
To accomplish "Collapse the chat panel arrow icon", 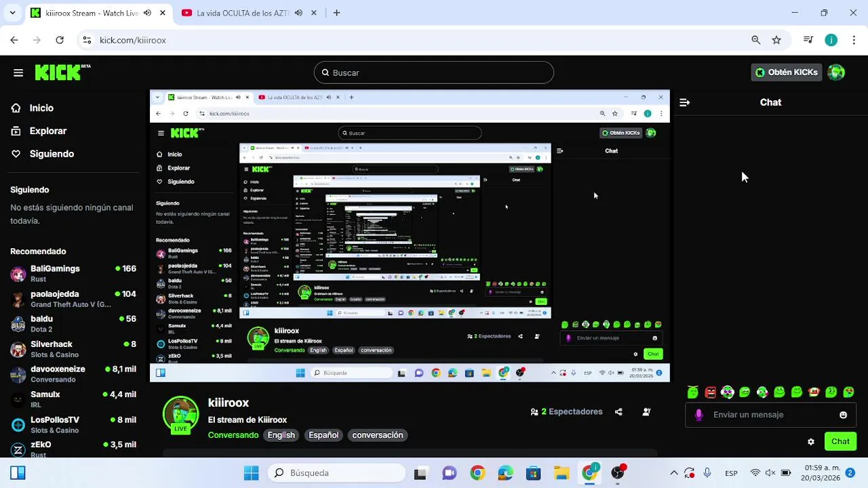I will click(x=684, y=102).
